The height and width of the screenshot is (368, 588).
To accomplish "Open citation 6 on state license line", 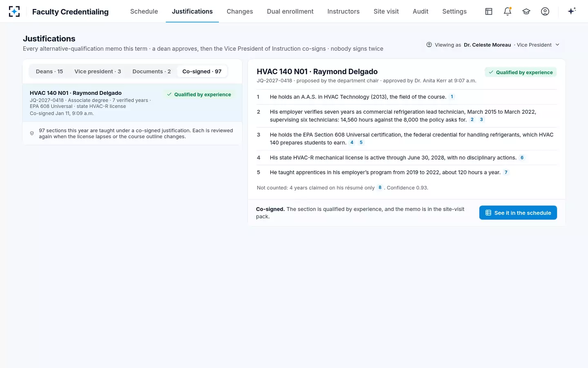I will (522, 158).
